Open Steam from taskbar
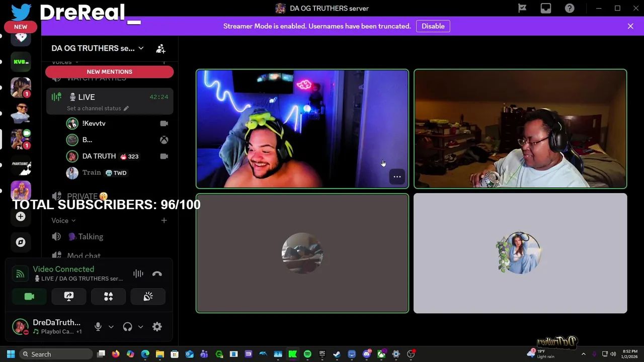The image size is (644, 362). pyautogui.click(x=337, y=354)
